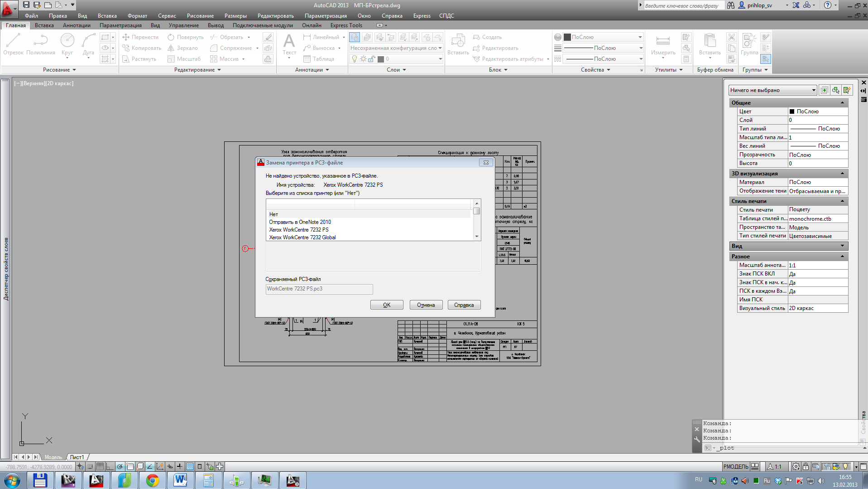Select the Текст text tool
Image resolution: width=868 pixels, height=489 pixels.
[x=289, y=44]
